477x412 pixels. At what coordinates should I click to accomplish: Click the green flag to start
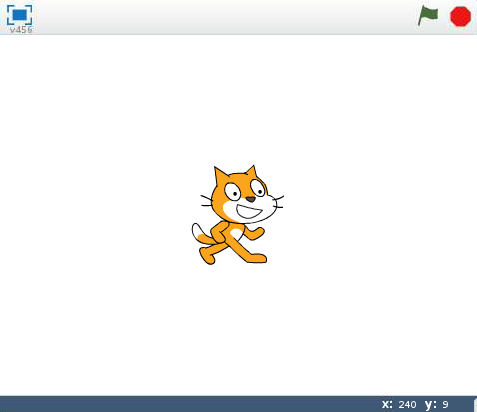428,15
